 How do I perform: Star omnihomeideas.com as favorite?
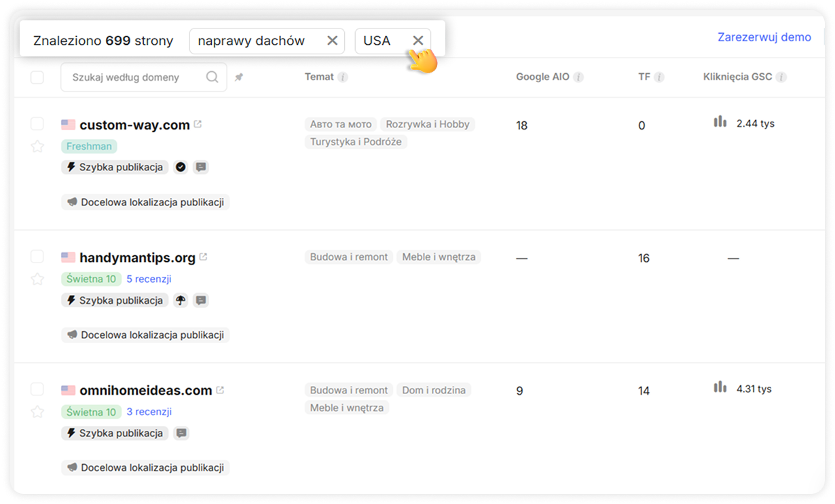pos(37,412)
